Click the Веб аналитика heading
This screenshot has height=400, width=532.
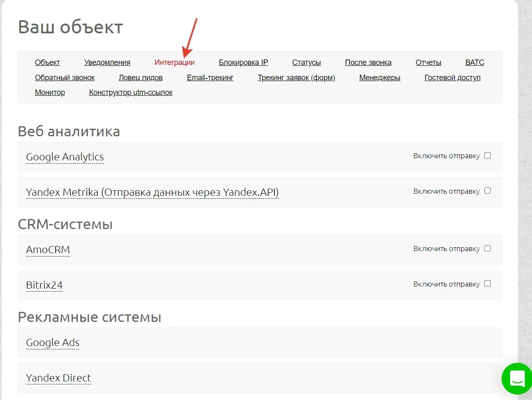[x=69, y=131]
